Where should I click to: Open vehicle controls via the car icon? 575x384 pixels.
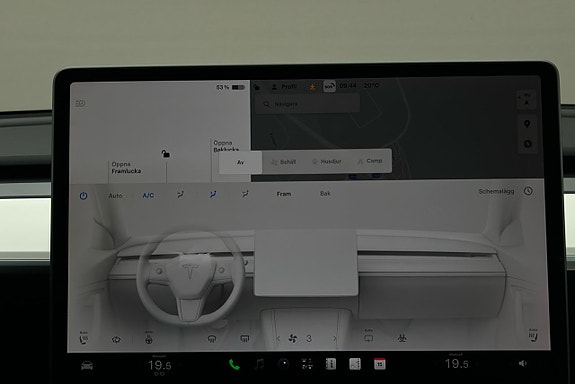tap(87, 366)
